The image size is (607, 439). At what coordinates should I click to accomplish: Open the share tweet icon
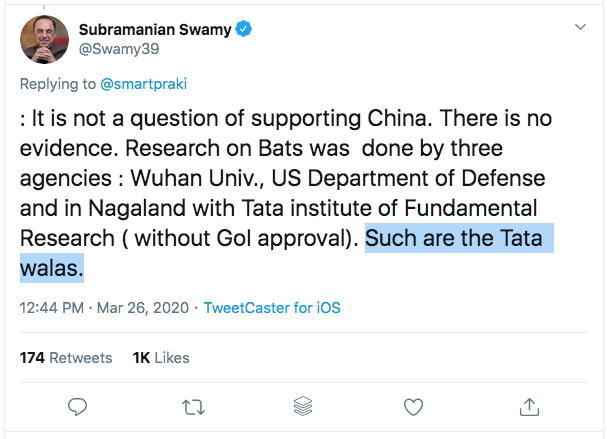point(527,406)
